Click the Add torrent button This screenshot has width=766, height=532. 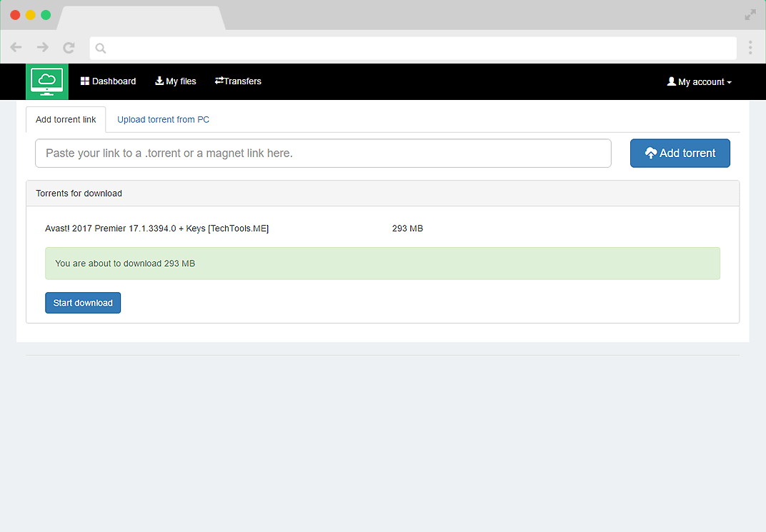click(680, 153)
